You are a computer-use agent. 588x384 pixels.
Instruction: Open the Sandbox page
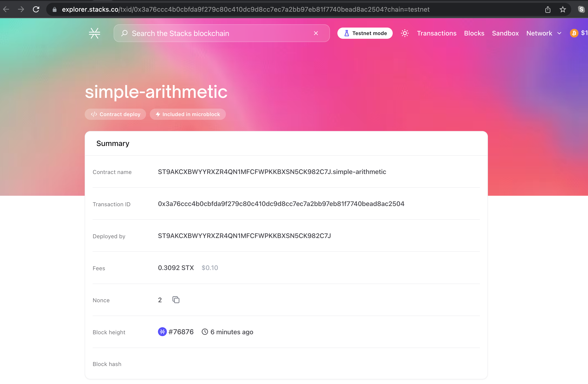(x=505, y=33)
